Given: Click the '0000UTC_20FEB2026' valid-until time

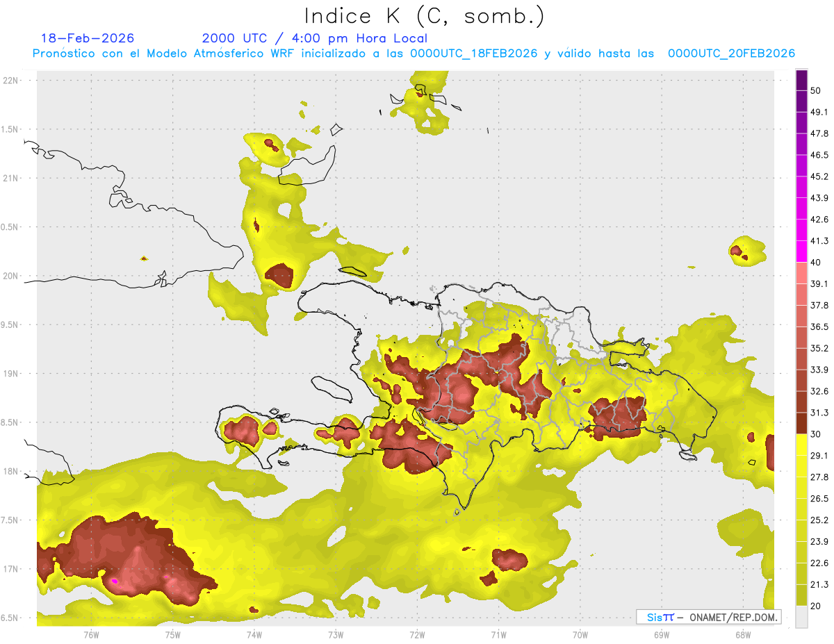Looking at the screenshot, I should [731, 53].
